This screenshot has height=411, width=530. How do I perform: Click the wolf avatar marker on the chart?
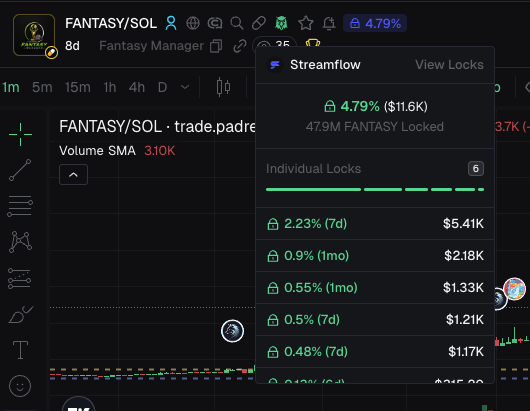[x=232, y=331]
